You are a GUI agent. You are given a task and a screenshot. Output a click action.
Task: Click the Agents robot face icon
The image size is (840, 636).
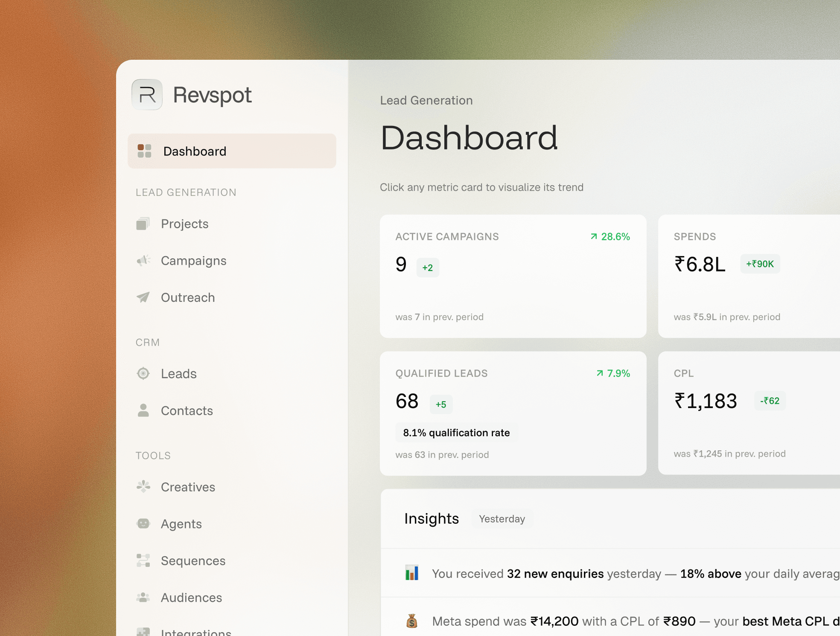point(143,523)
